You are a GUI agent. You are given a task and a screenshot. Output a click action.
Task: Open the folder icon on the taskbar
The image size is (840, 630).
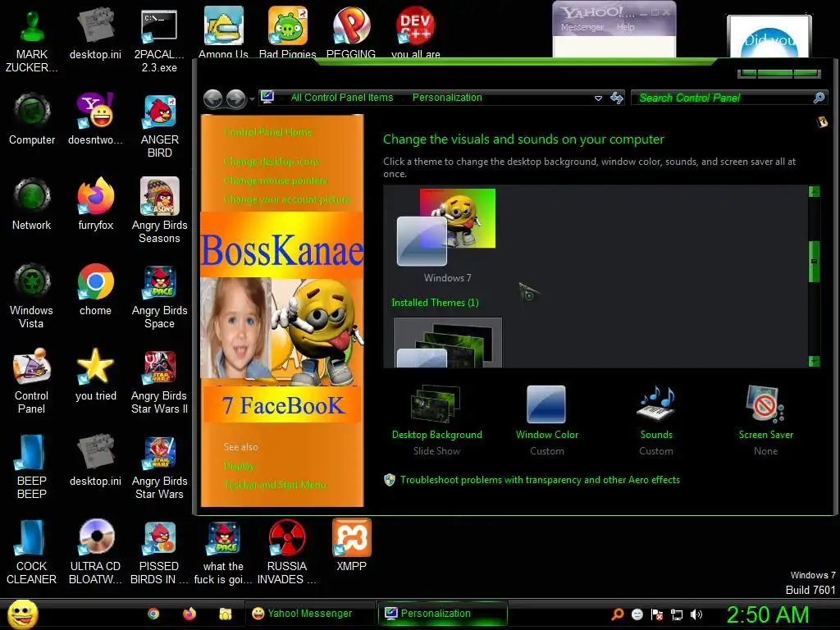pyautogui.click(x=226, y=614)
